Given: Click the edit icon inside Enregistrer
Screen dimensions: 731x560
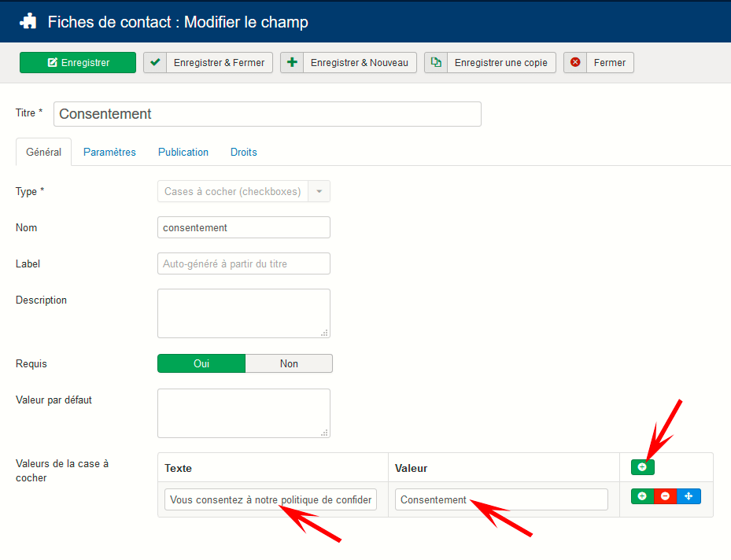Looking at the screenshot, I should [53, 62].
